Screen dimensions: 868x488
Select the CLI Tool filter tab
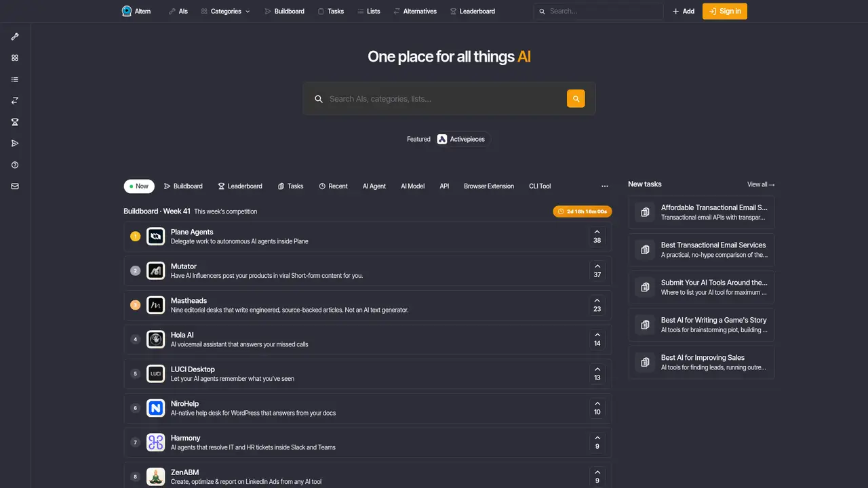[540, 186]
